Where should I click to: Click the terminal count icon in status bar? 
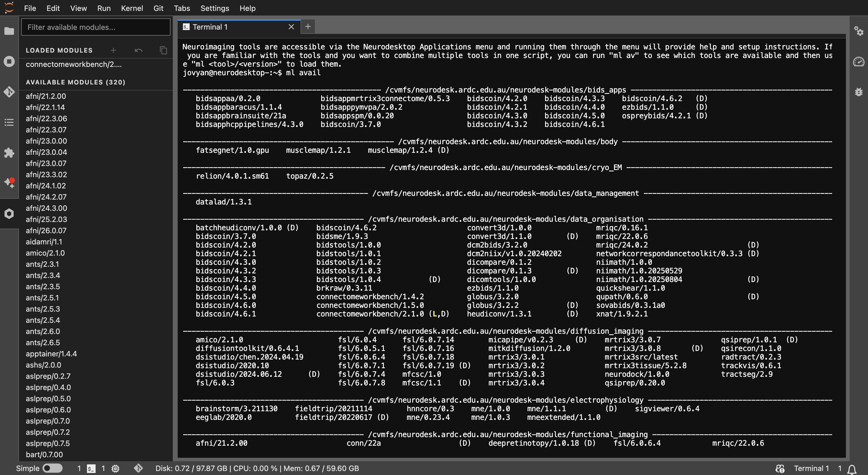(91, 468)
